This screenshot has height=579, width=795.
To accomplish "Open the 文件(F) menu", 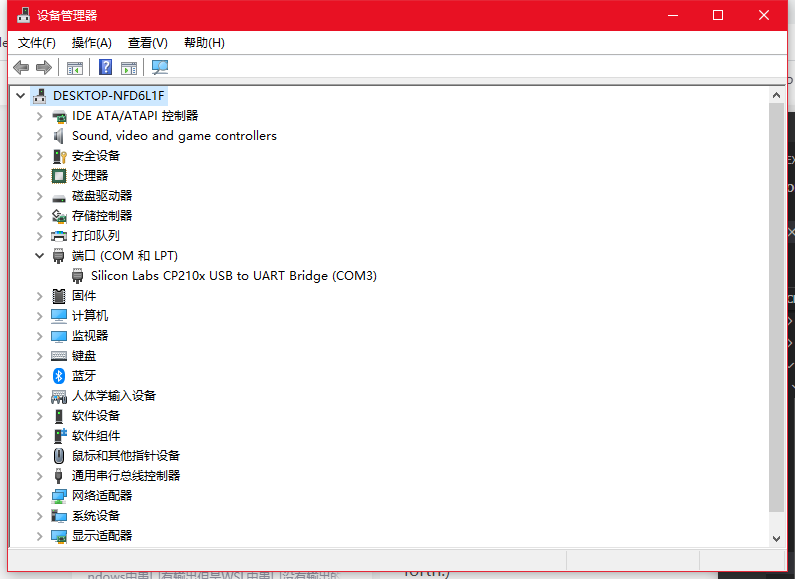I will [x=37, y=43].
